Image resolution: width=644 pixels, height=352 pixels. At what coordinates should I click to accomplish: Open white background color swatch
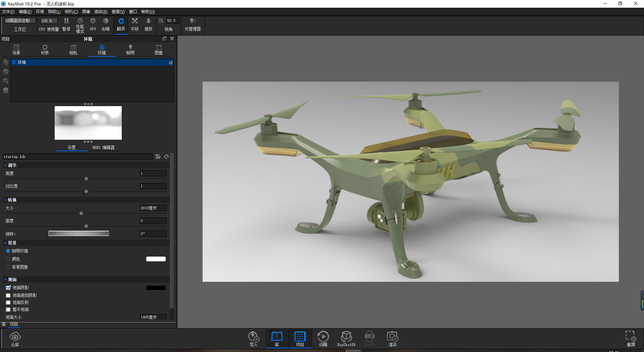156,259
